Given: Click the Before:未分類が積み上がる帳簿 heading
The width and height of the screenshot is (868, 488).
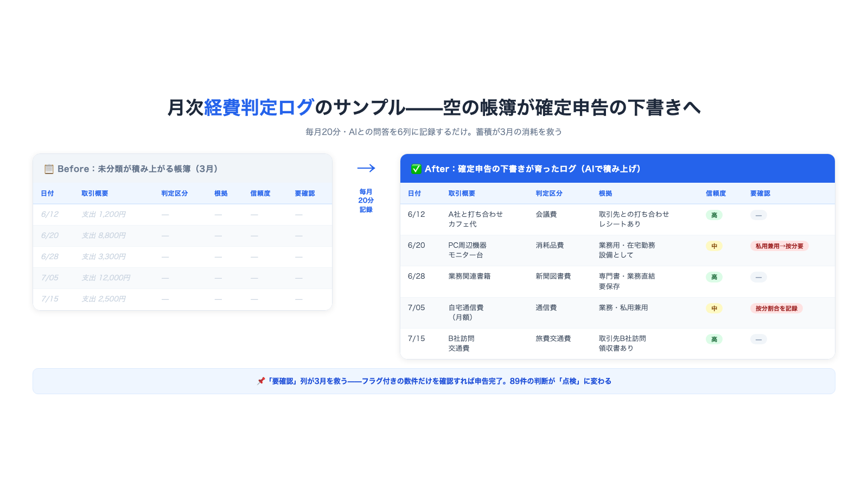Looking at the screenshot, I should 138,169.
